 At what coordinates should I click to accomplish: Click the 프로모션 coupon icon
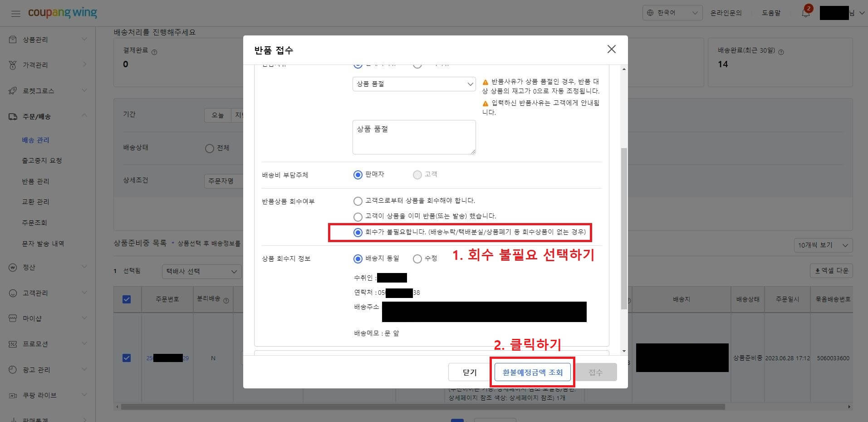click(13, 344)
